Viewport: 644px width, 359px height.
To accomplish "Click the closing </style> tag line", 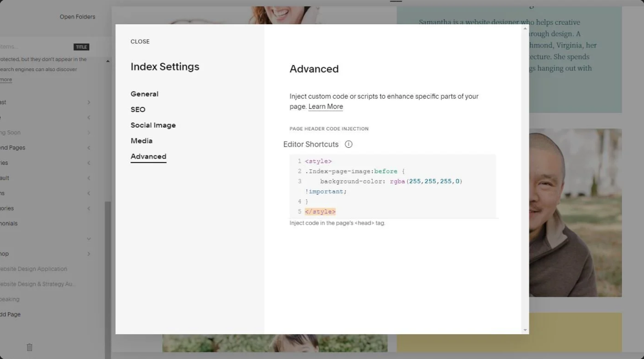I will pos(320,212).
